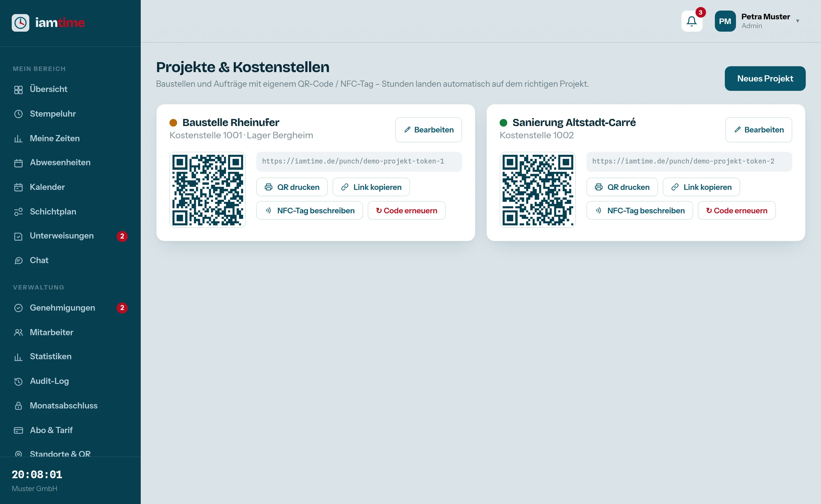Screen dimensions: 821x504
Task: Click the Stempeluhr clock icon
Action: (18, 114)
